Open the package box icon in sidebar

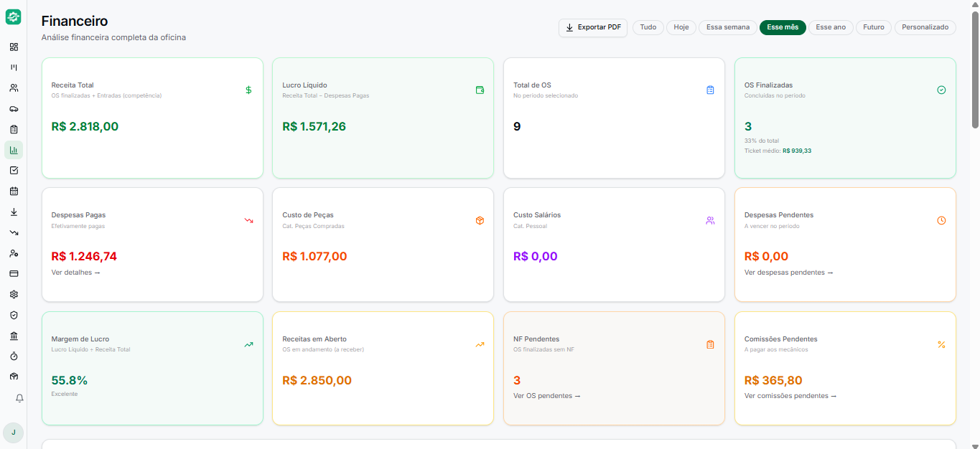coord(14,377)
